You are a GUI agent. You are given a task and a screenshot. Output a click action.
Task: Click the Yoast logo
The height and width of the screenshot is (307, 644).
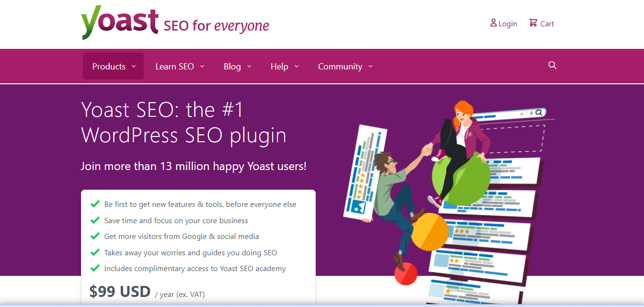coord(120,22)
